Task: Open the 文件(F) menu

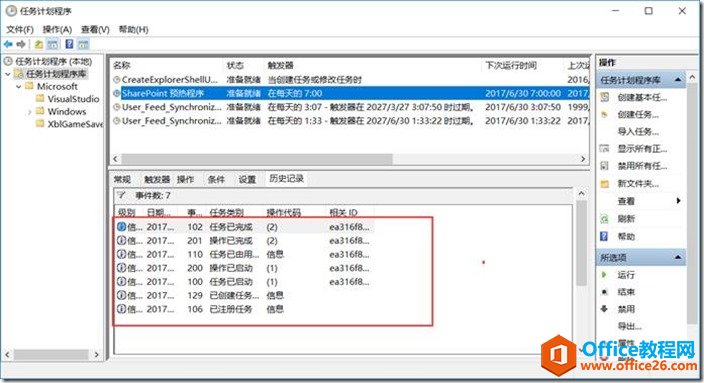Action: [20, 30]
